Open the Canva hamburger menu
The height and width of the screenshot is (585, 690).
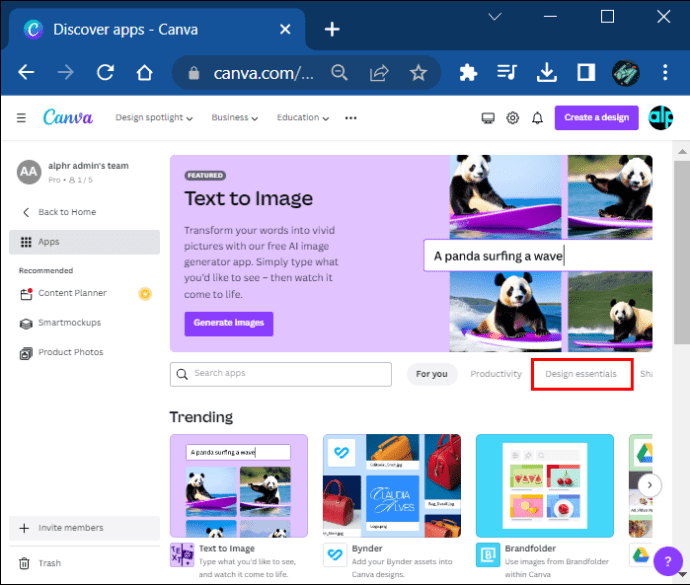pos(21,118)
